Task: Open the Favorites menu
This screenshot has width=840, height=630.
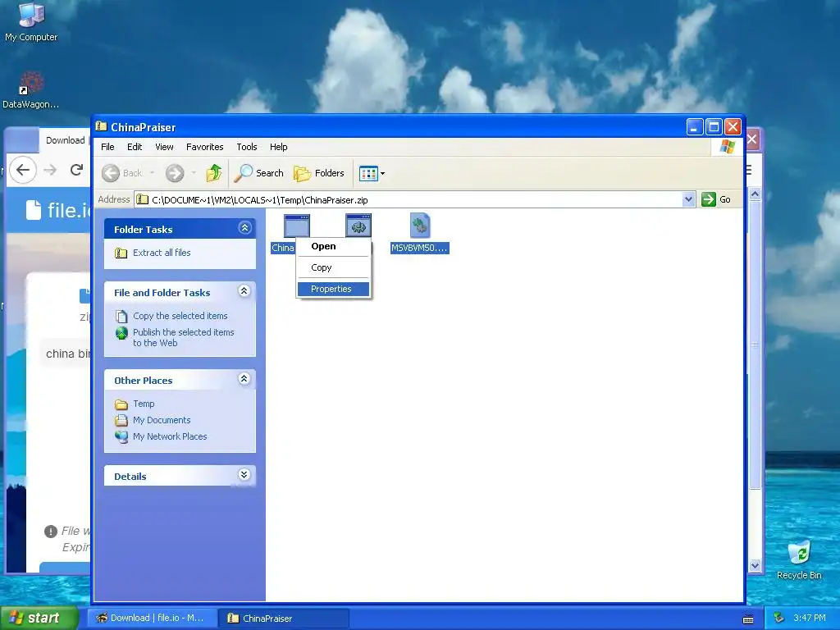Action: tap(204, 147)
